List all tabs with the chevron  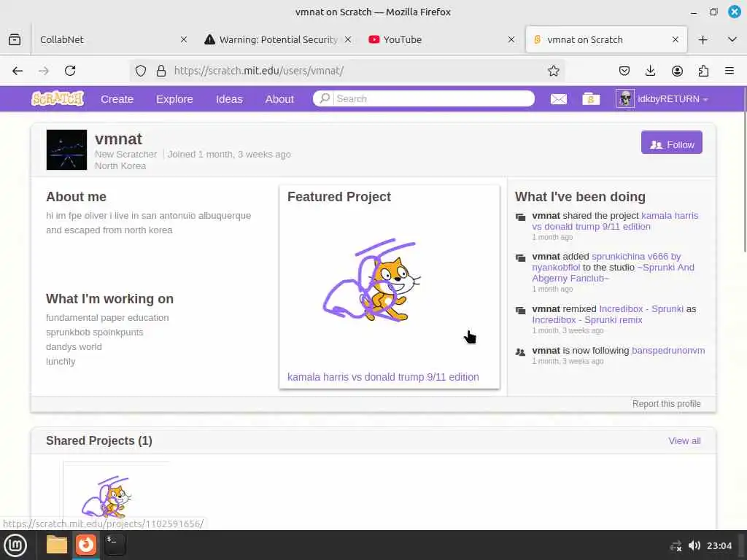pyautogui.click(x=732, y=39)
